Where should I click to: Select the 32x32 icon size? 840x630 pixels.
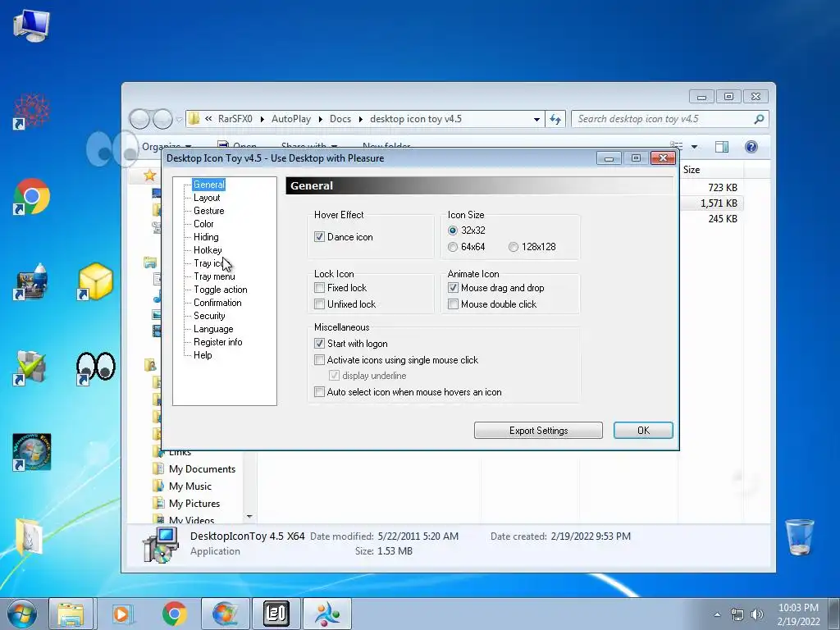click(x=453, y=231)
